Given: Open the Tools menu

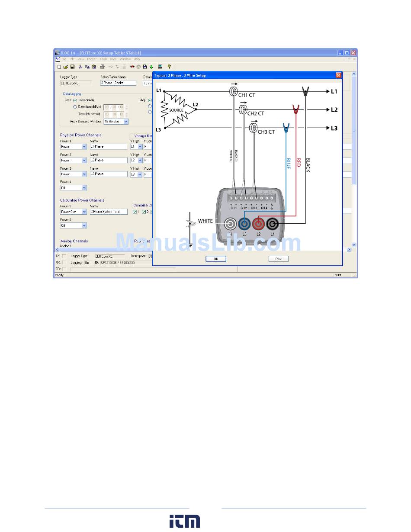Looking at the screenshot, I should 103,59.
